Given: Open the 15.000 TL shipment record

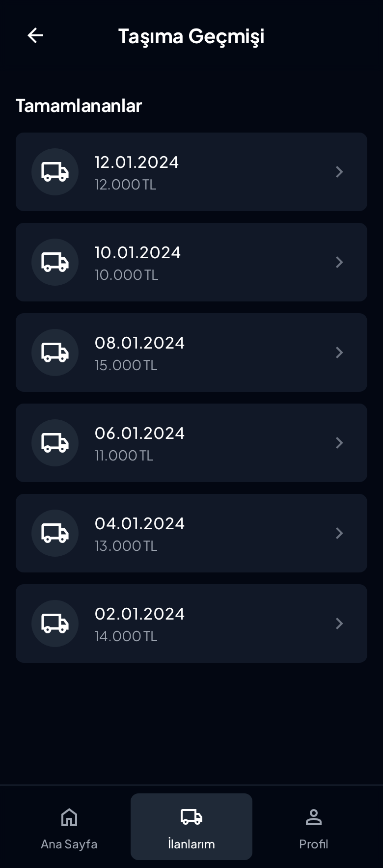Looking at the screenshot, I should pyautogui.click(x=191, y=353).
